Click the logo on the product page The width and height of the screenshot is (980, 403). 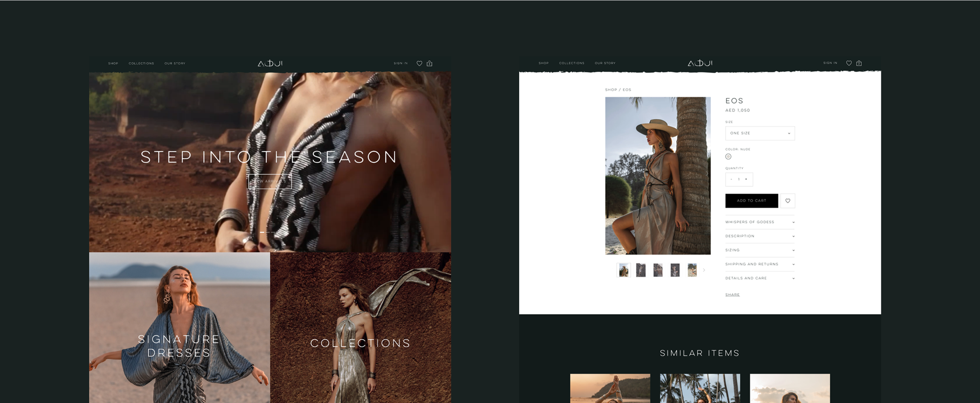click(x=700, y=63)
